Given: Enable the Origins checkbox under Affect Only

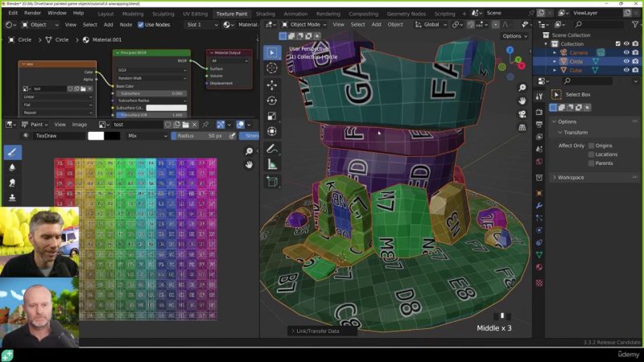Looking at the screenshot, I should coord(592,146).
